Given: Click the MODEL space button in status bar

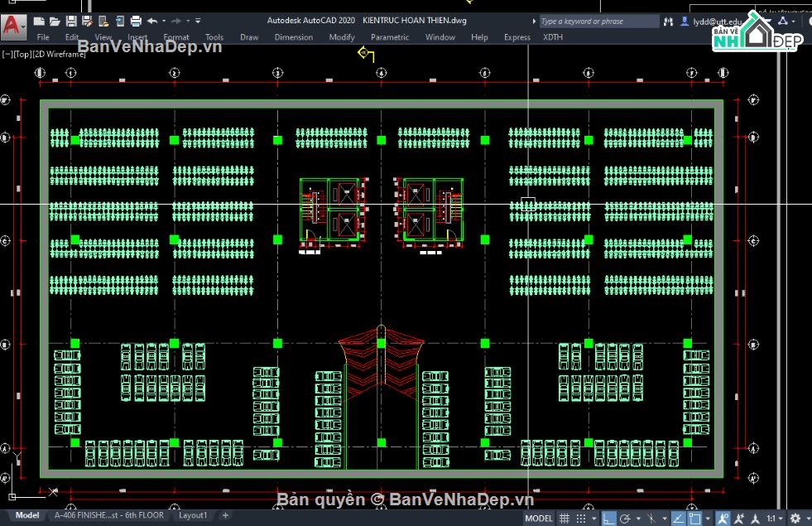Looking at the screenshot, I should (538, 519).
